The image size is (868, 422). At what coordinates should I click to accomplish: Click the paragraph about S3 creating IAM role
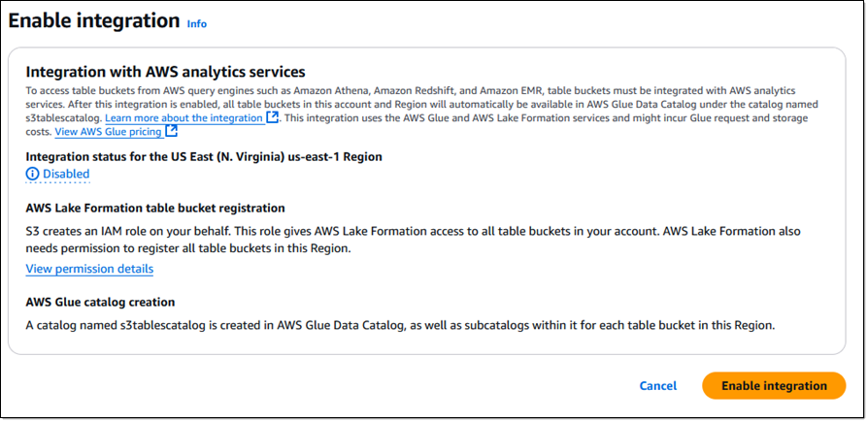tap(413, 240)
